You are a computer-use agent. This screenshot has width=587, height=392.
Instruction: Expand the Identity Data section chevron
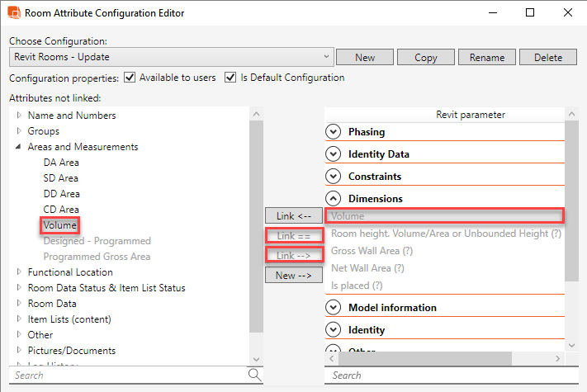(334, 154)
